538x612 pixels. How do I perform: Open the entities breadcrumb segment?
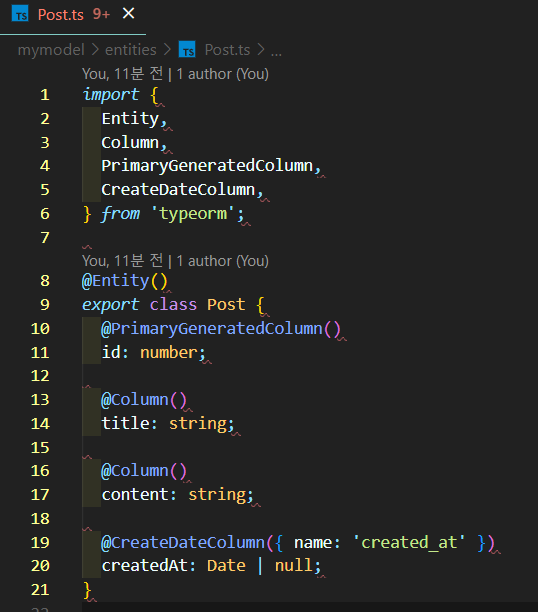pyautogui.click(x=131, y=50)
